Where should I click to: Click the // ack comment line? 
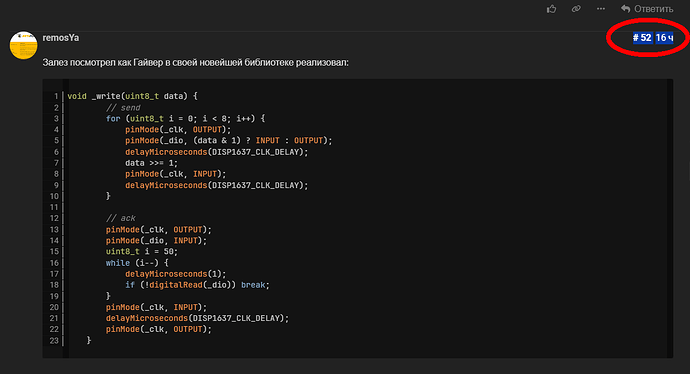coord(121,218)
